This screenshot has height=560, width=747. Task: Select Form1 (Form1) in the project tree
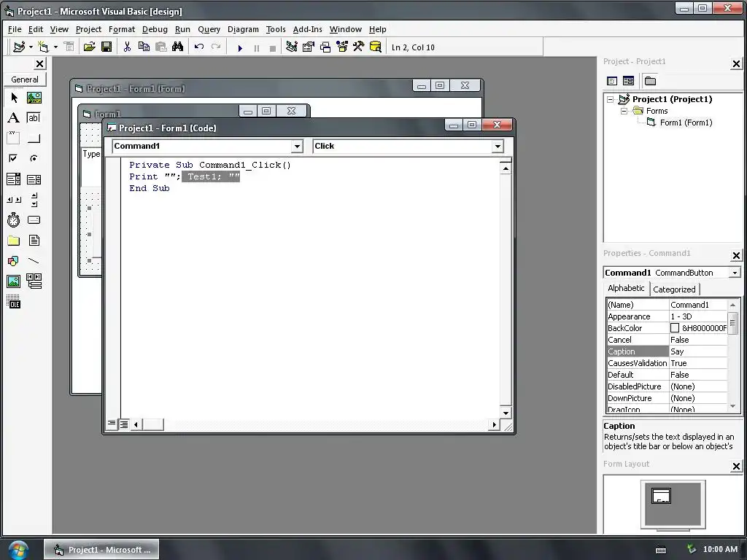686,122
